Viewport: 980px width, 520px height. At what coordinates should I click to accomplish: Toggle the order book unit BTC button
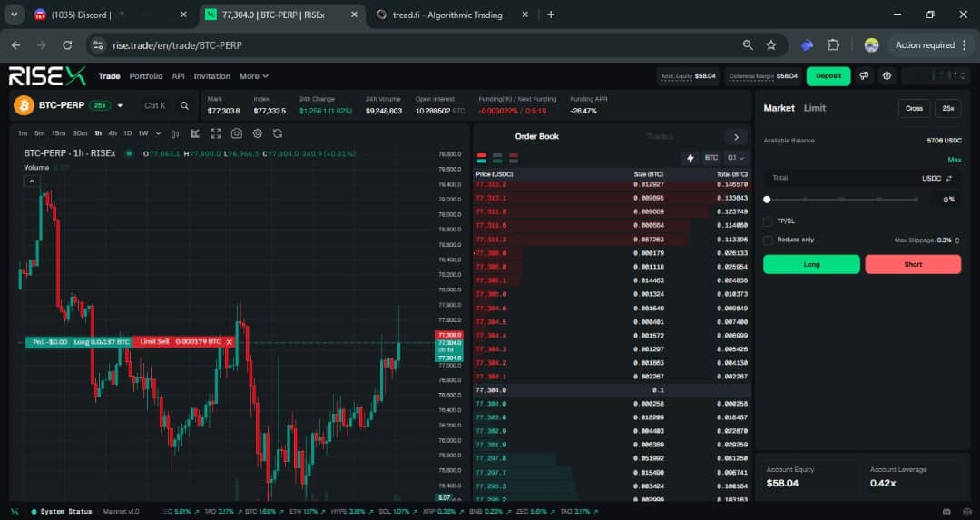(x=711, y=158)
